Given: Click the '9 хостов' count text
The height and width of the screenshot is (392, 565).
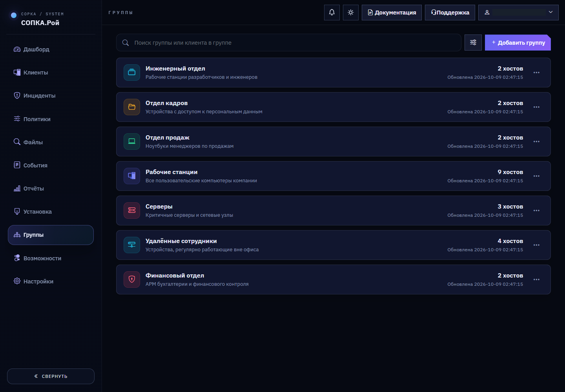Looking at the screenshot, I should point(510,172).
